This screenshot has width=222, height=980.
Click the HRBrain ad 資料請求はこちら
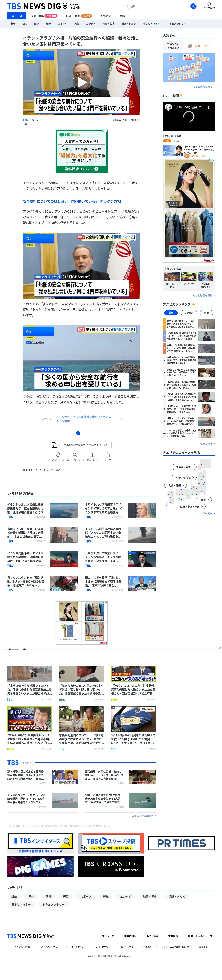81,169
